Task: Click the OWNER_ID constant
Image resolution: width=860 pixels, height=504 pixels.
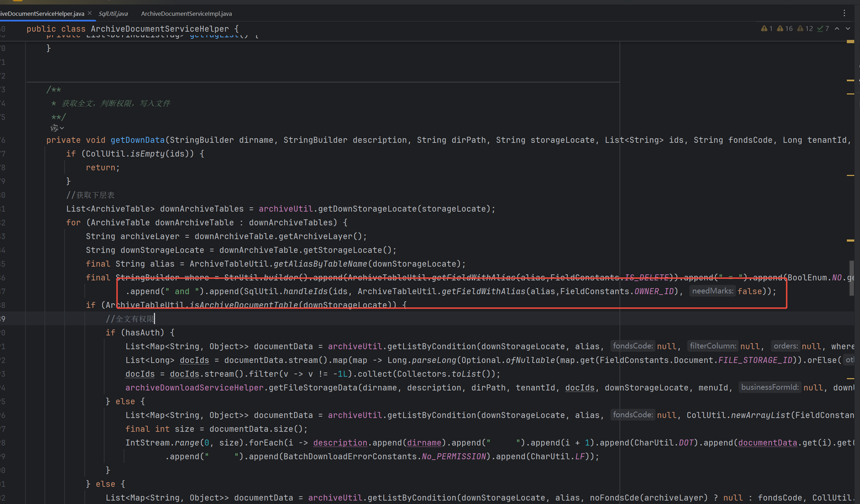Action: tap(654, 291)
